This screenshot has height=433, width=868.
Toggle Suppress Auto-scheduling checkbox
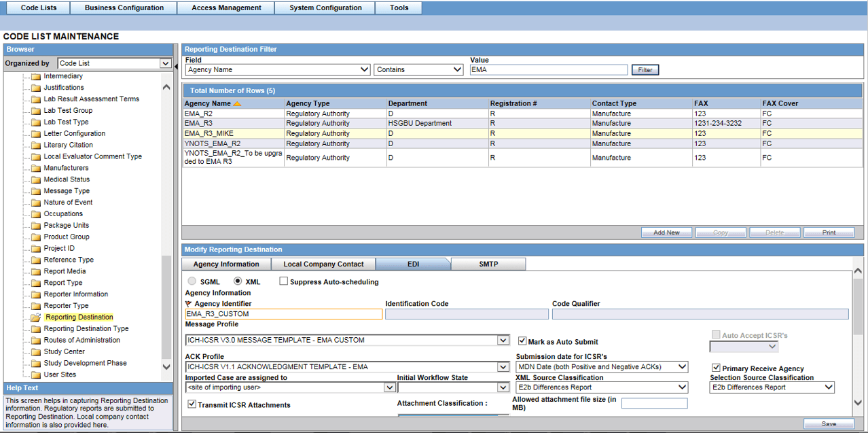[284, 281]
